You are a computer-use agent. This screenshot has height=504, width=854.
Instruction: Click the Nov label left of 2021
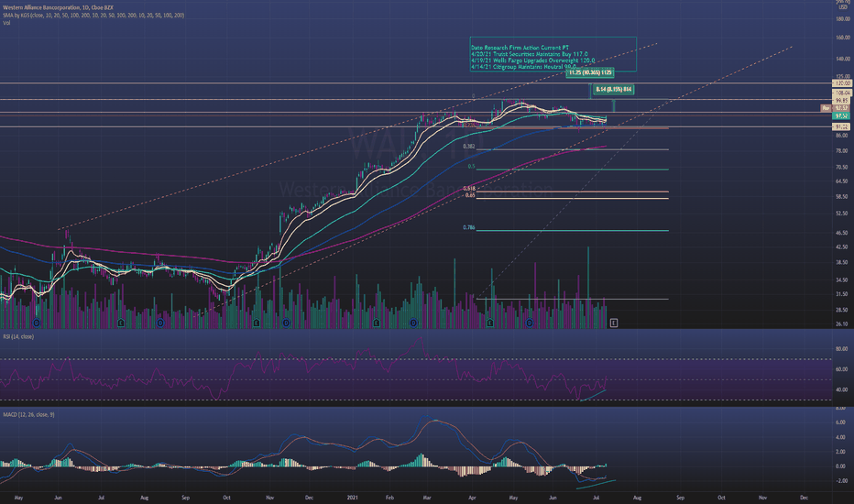[269, 498]
